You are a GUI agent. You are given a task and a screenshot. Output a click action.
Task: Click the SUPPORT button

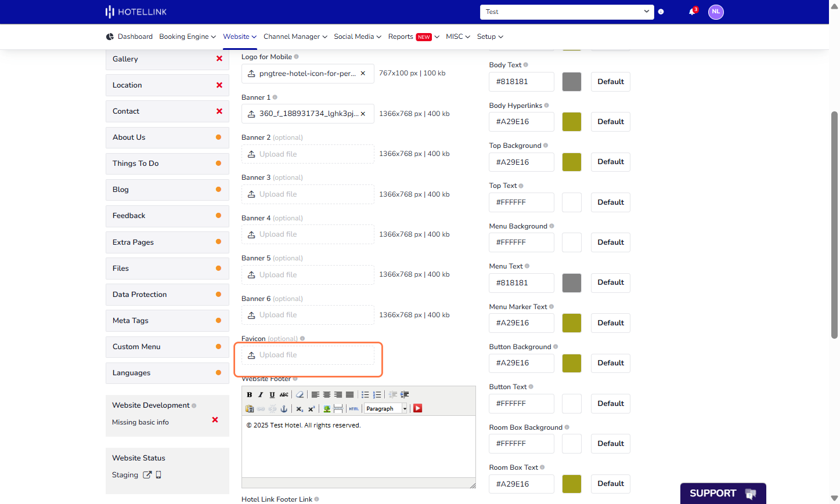[x=723, y=494]
